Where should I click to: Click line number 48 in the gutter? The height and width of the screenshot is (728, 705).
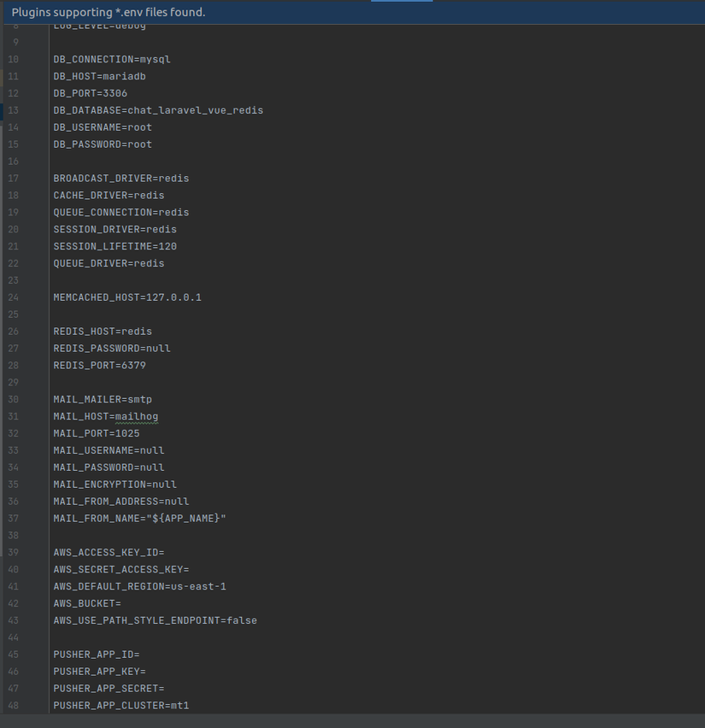pyautogui.click(x=13, y=706)
